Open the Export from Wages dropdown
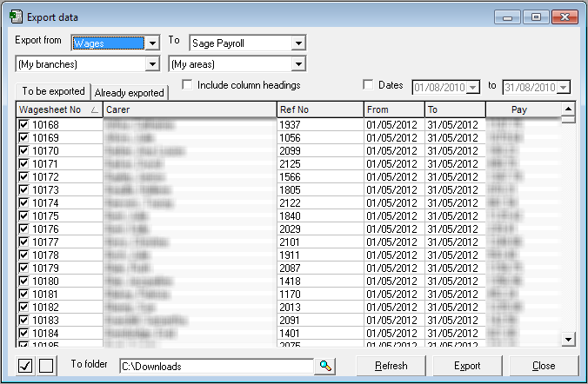 click(153, 43)
